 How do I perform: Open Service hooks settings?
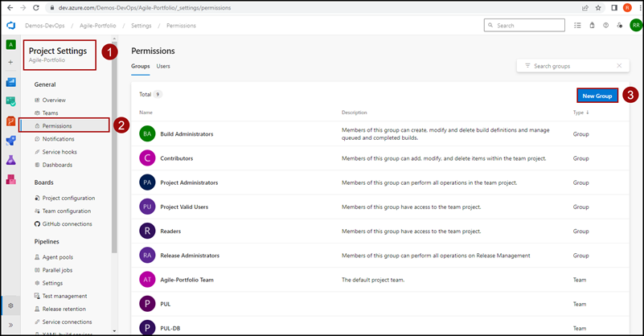pyautogui.click(x=59, y=152)
